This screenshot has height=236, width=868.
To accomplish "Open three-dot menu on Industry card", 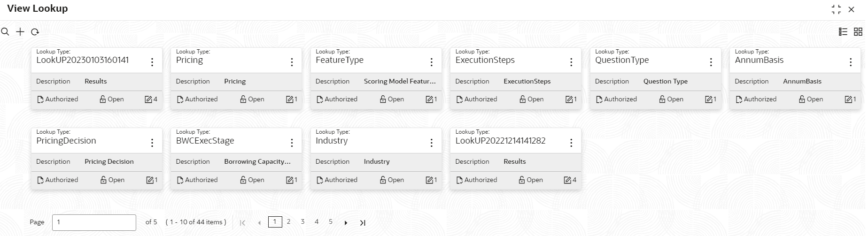I will pos(431,143).
